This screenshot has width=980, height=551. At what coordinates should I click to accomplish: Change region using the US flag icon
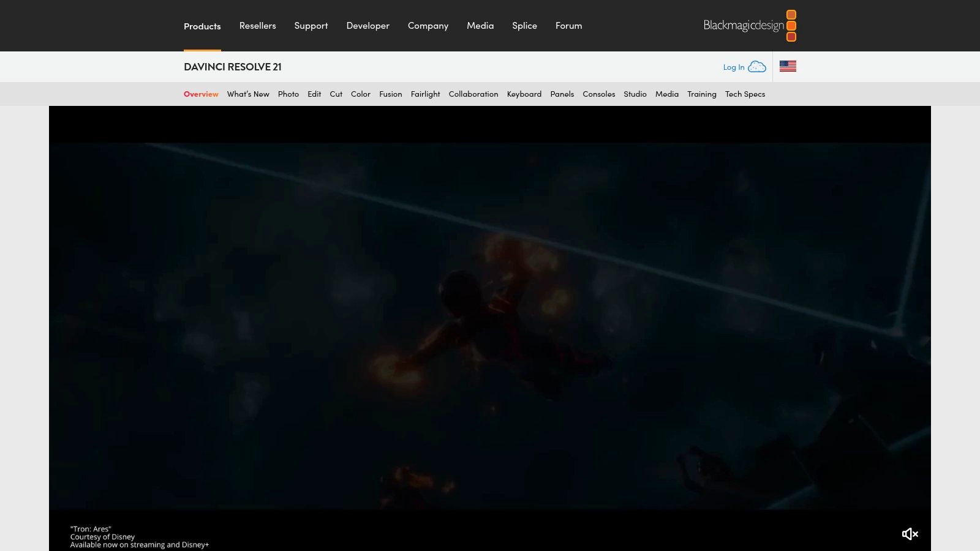coord(788,66)
